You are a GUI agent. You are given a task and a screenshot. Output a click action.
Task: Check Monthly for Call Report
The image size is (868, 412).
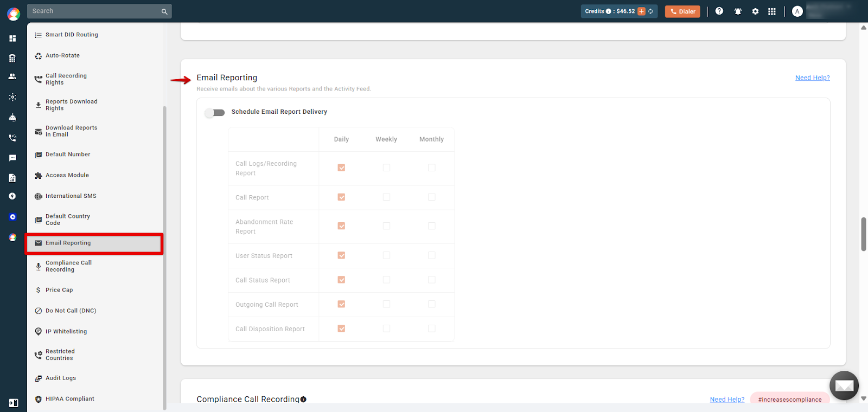(431, 197)
